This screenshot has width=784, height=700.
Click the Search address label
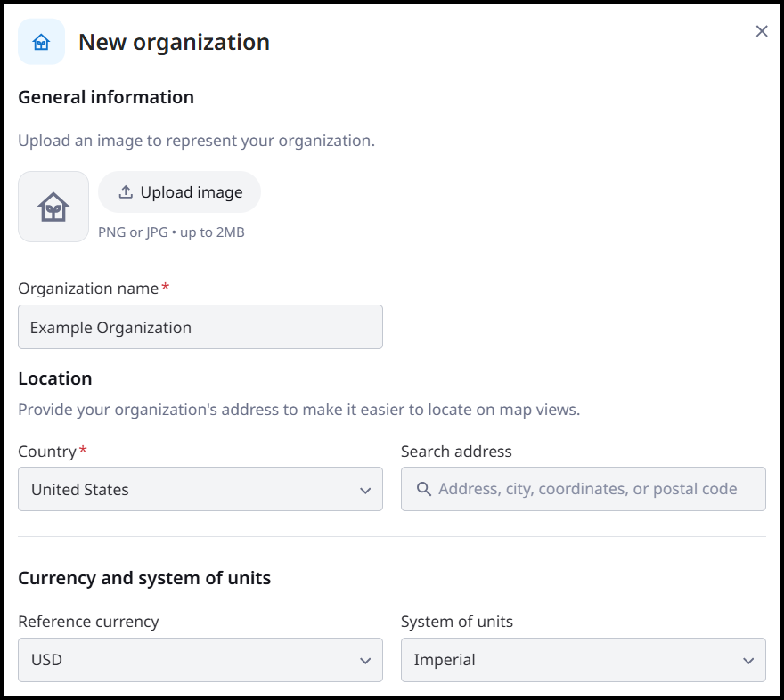coord(456,452)
